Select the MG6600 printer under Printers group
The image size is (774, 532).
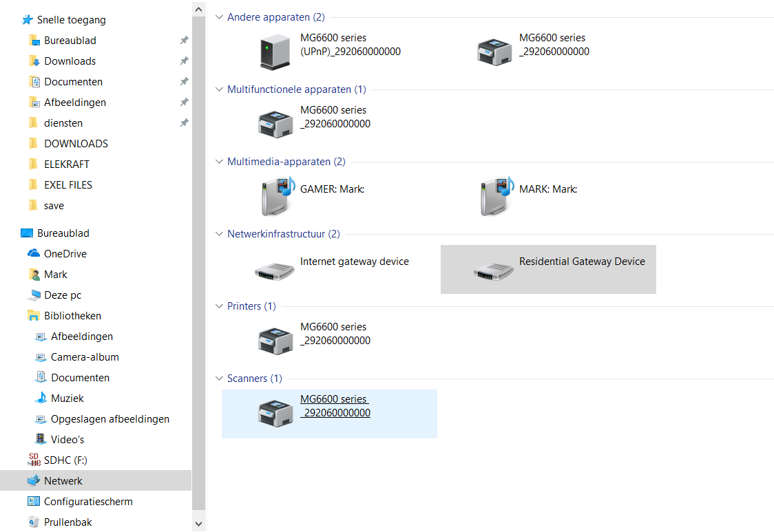(275, 341)
